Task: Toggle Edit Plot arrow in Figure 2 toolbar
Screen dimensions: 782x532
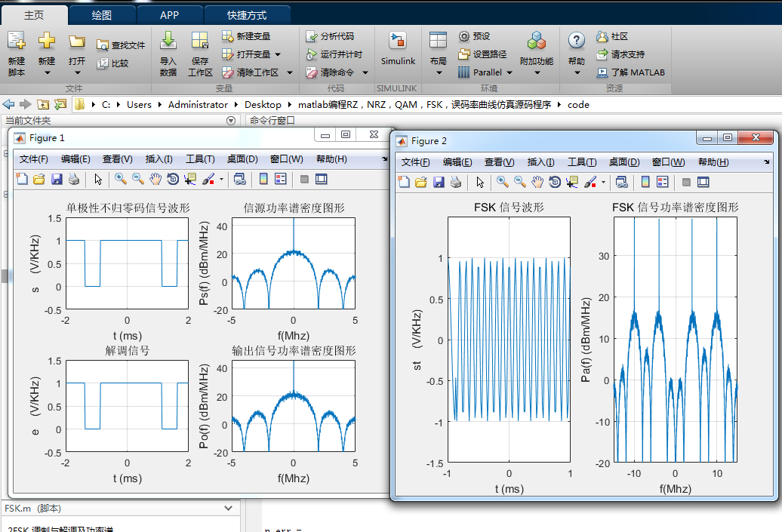Action: click(480, 182)
